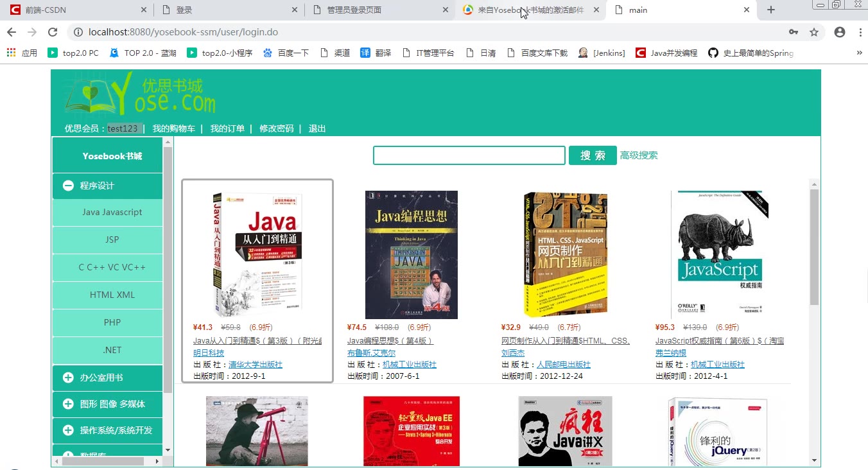Show more bookmarks with the overflow chevron

click(x=860, y=53)
